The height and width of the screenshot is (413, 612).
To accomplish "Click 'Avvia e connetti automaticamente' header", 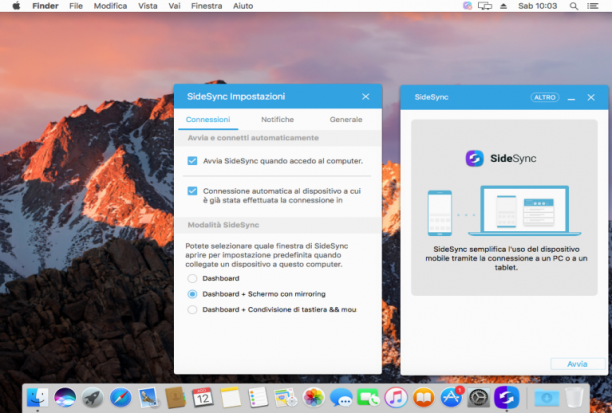I will click(x=253, y=138).
